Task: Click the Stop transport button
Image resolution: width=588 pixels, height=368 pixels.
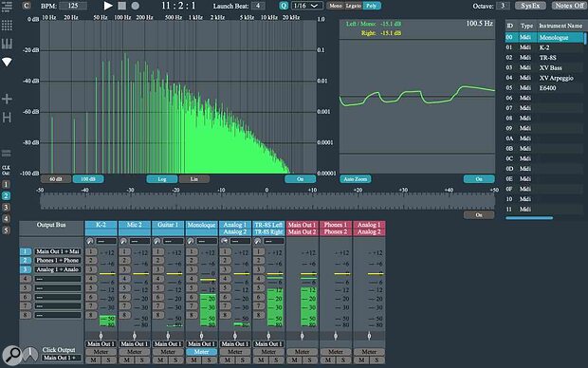Action: tap(122, 6)
